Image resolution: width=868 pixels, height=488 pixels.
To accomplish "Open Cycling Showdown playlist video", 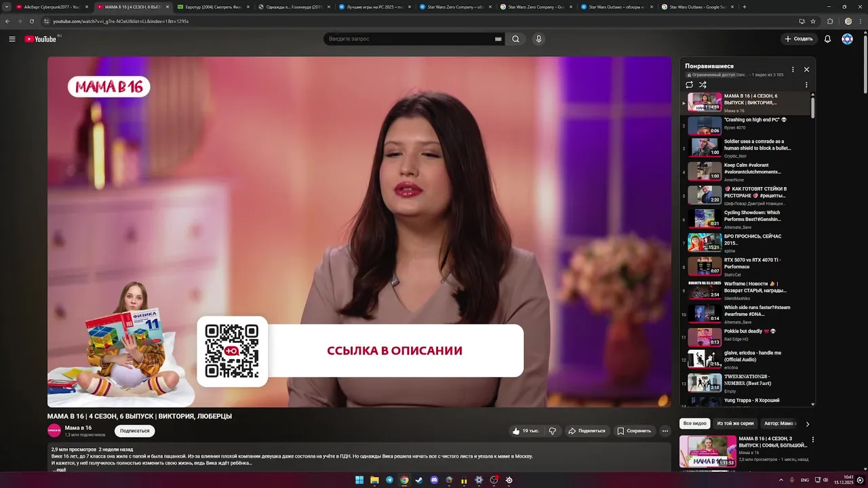I will (x=746, y=219).
